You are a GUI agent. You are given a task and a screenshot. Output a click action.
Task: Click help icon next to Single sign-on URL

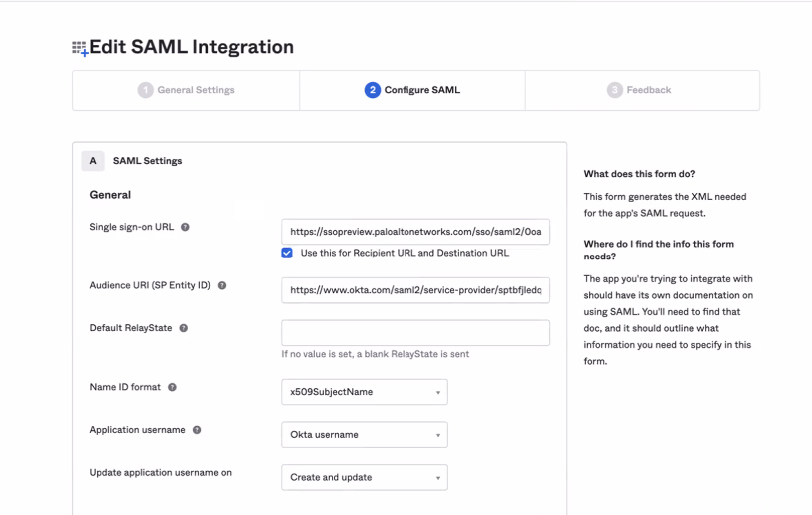(185, 227)
